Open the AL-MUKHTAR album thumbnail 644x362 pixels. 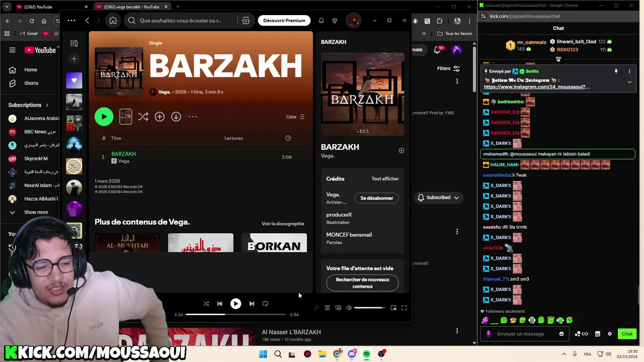(x=127, y=243)
